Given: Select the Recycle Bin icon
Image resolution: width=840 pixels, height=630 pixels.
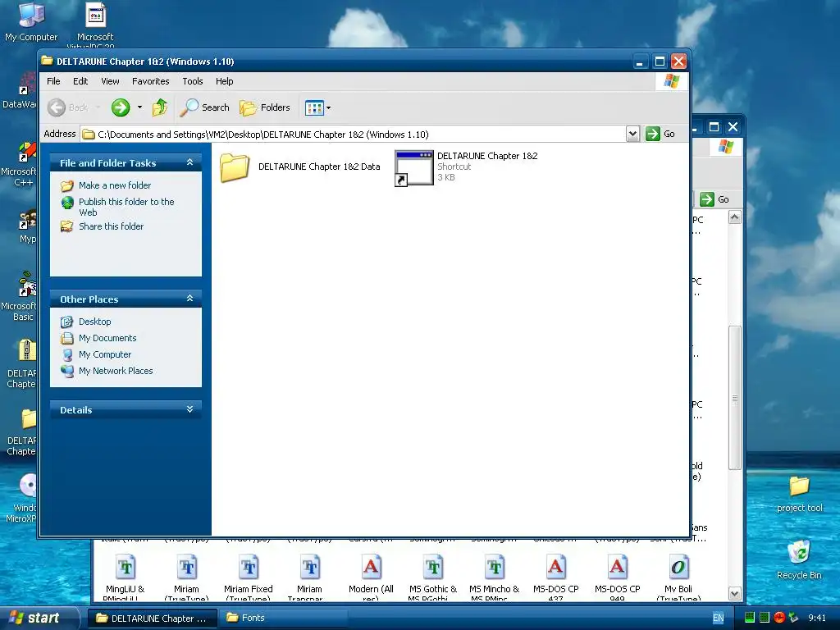Looking at the screenshot, I should (x=799, y=560).
